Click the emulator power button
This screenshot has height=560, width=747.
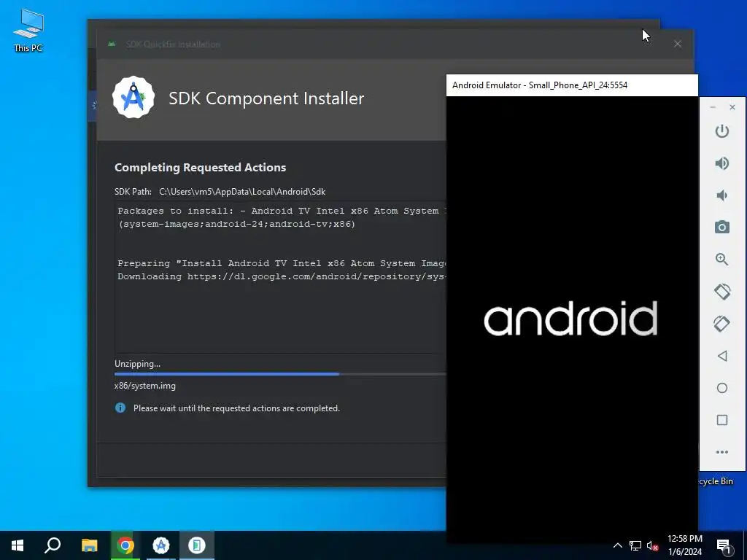click(x=721, y=131)
